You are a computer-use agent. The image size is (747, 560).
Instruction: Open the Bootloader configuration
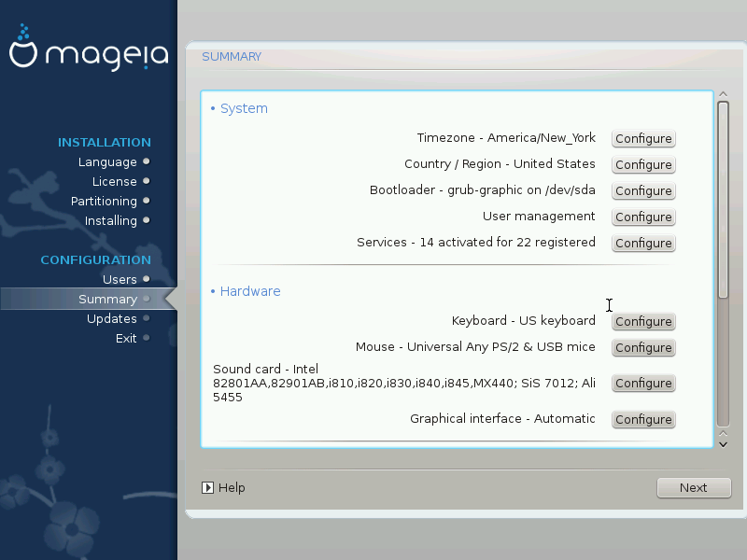point(643,190)
